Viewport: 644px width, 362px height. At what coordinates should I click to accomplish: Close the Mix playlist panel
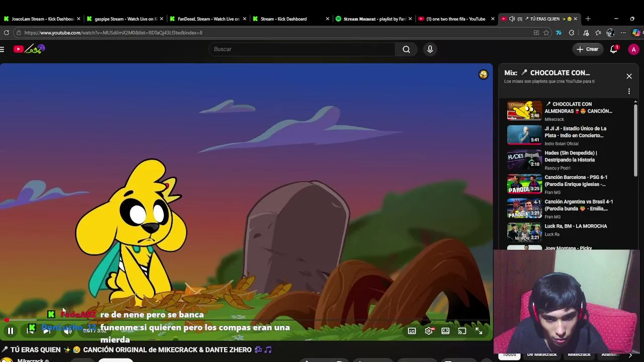coord(629,76)
